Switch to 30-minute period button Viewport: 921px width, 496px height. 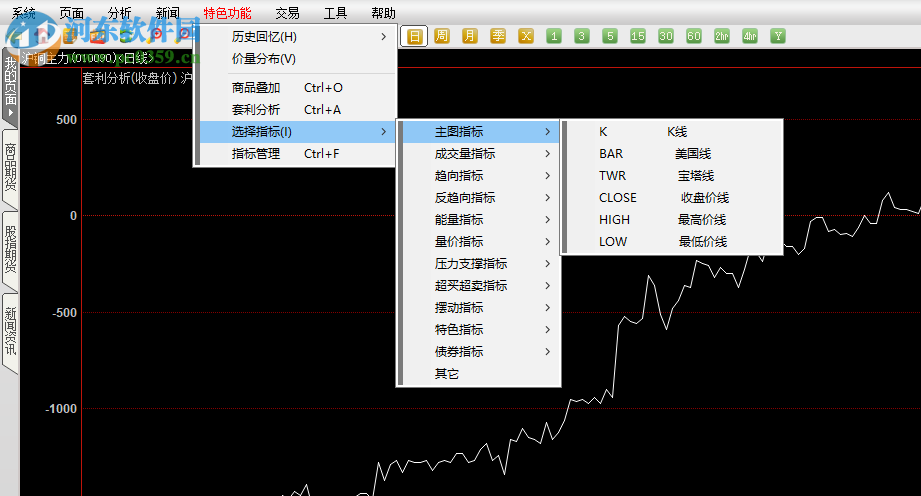(665, 36)
